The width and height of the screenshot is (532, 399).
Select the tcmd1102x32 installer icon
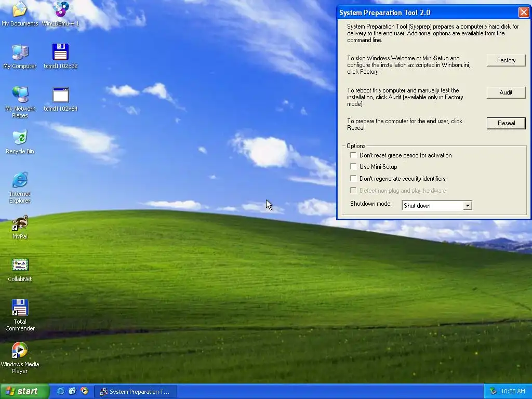click(x=61, y=56)
